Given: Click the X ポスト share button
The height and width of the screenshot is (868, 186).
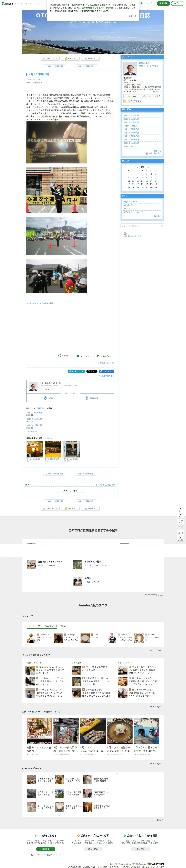Looking at the screenshot, I should (x=92, y=371).
